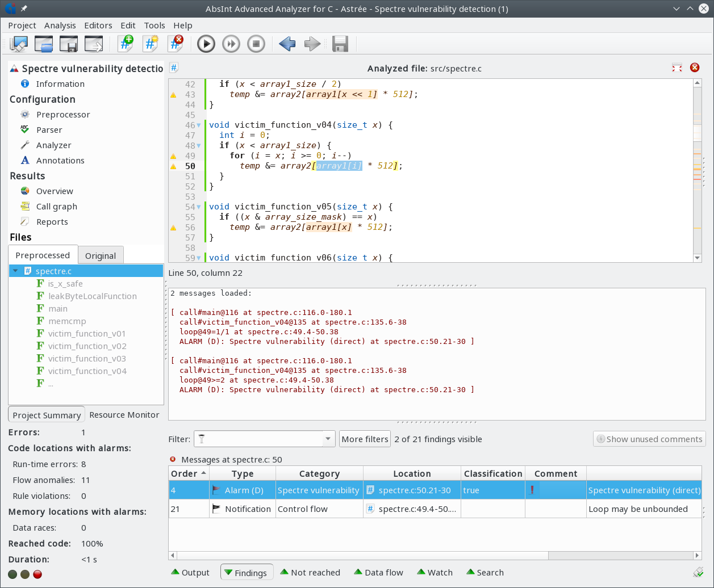
Task: Switch to the Resource Monitor tab
Action: tap(124, 415)
